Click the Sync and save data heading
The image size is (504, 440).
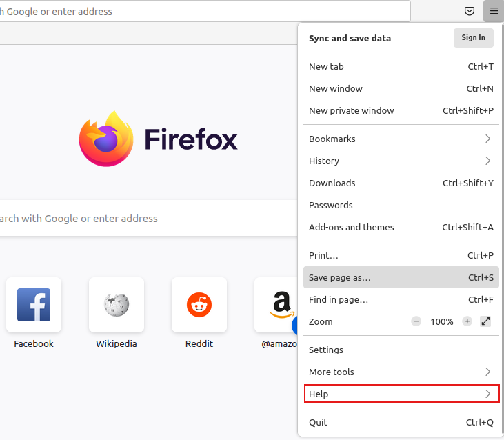[x=350, y=38]
